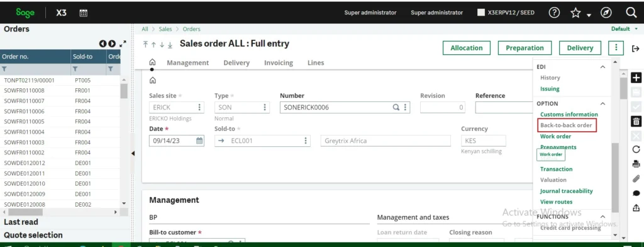The width and height of the screenshot is (644, 247).
Task: Switch to the Invoicing tab
Action: 279,62
